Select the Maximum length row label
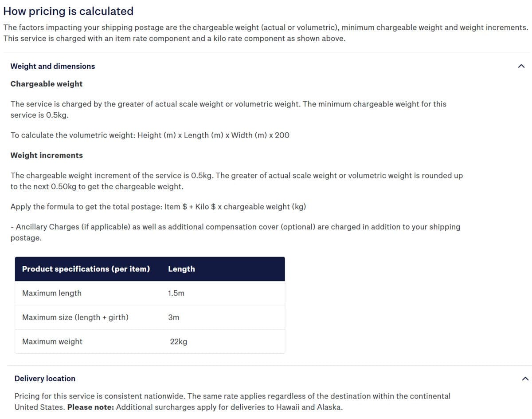This screenshot has height=419, width=532. (52, 293)
